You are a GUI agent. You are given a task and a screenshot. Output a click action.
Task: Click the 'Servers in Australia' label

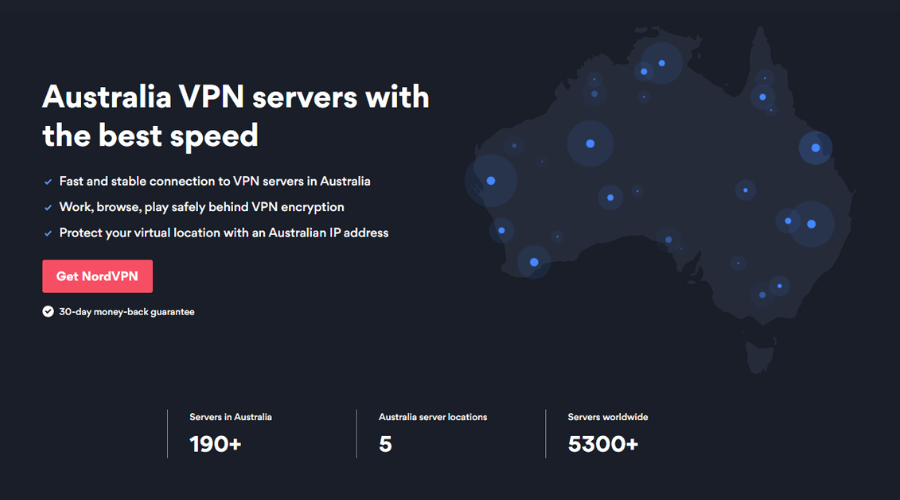pos(231,417)
